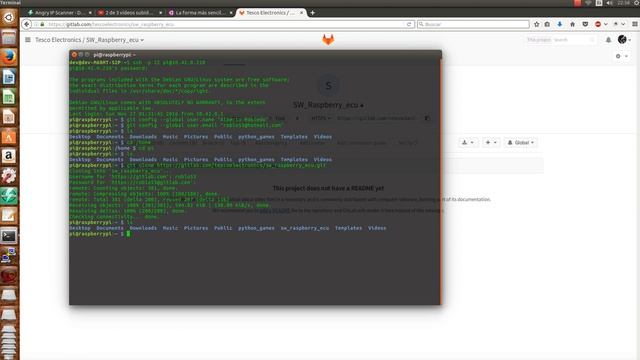Click the GitLab fox logo
The height and width of the screenshot is (360, 640).
point(328,40)
